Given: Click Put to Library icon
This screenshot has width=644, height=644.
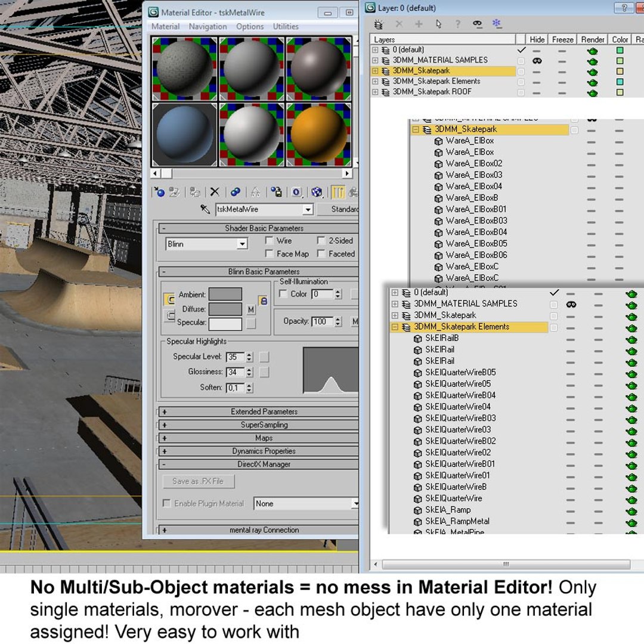Looking at the screenshot, I should 277,192.
